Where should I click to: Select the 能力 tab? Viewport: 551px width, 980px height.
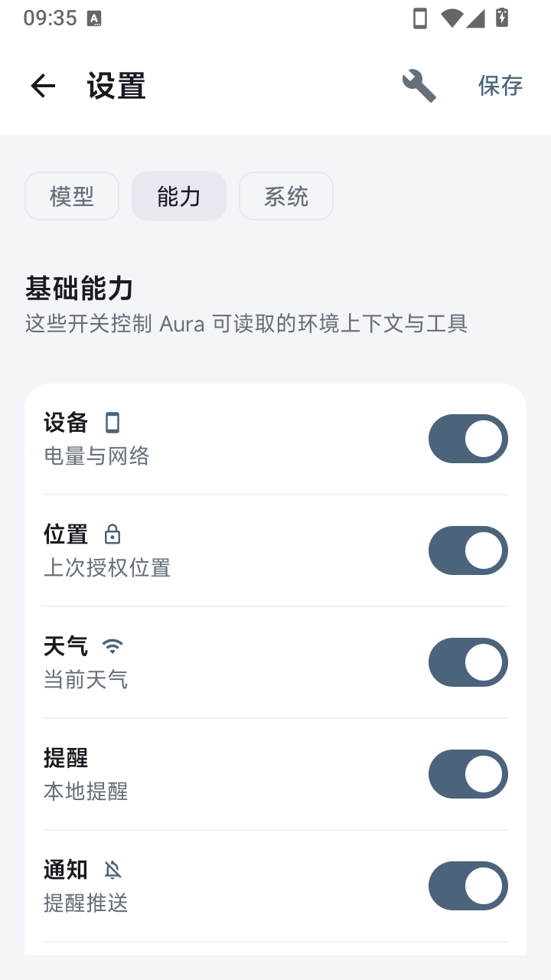(x=179, y=196)
